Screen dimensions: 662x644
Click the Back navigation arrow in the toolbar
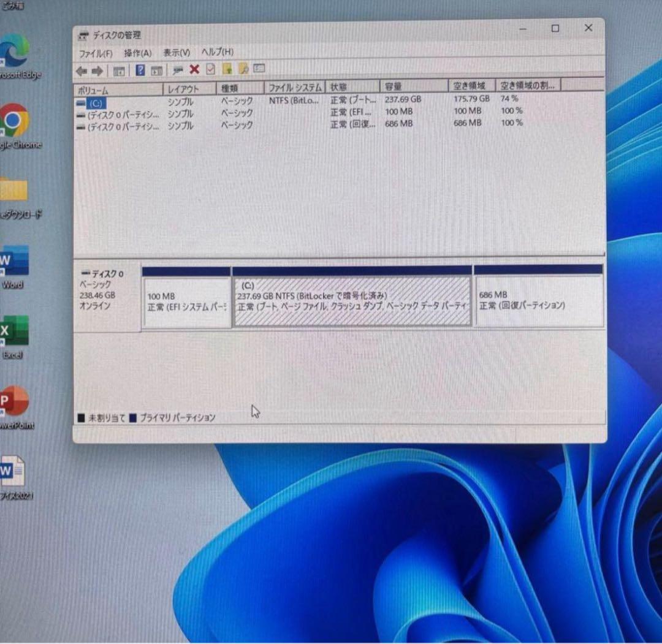click(x=81, y=69)
